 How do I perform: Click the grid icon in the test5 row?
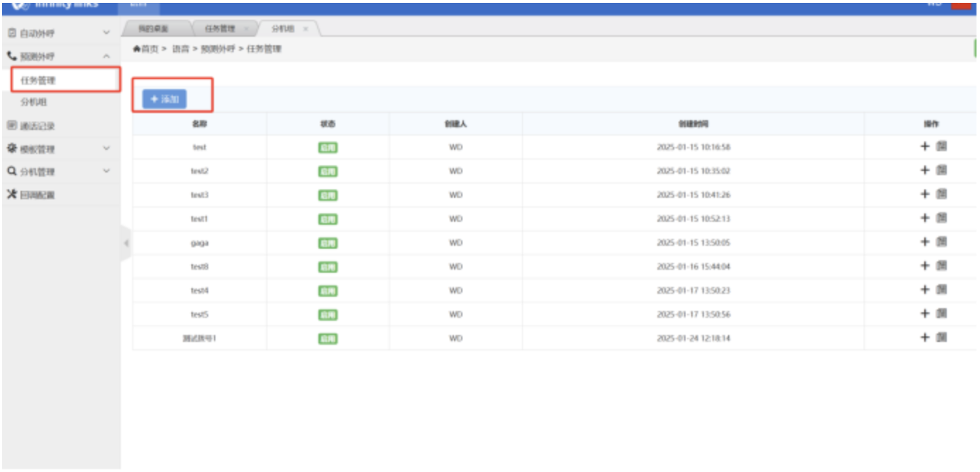pos(941,314)
